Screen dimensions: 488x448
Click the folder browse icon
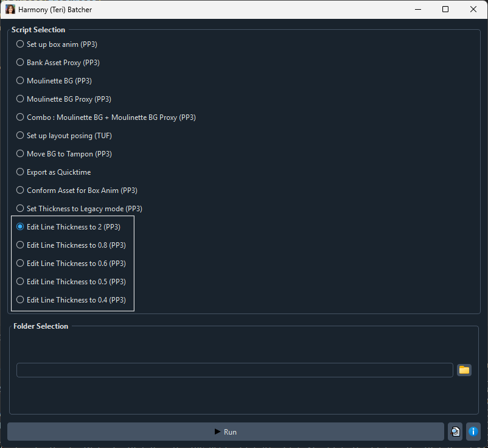(464, 370)
